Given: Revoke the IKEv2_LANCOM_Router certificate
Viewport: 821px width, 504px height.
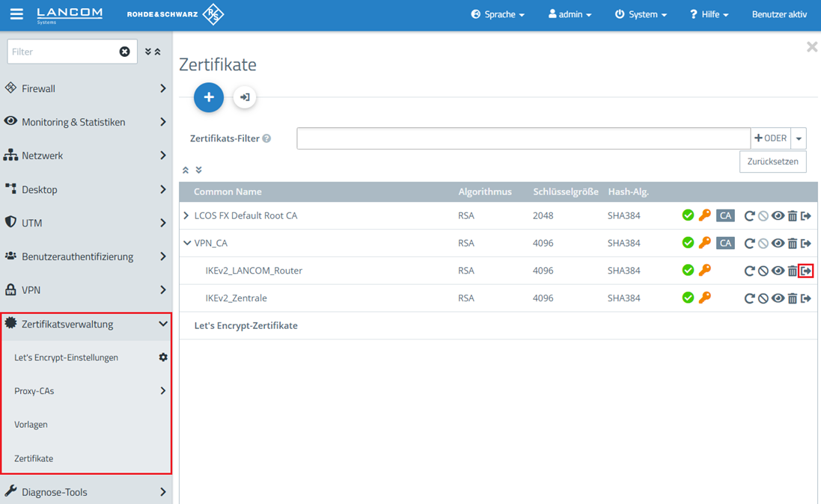Looking at the screenshot, I should [763, 271].
